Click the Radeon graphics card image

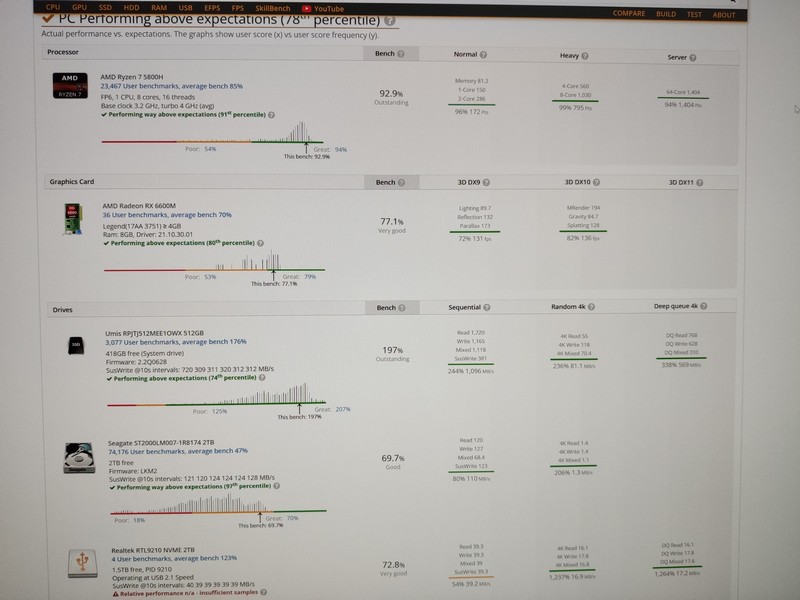pos(73,219)
